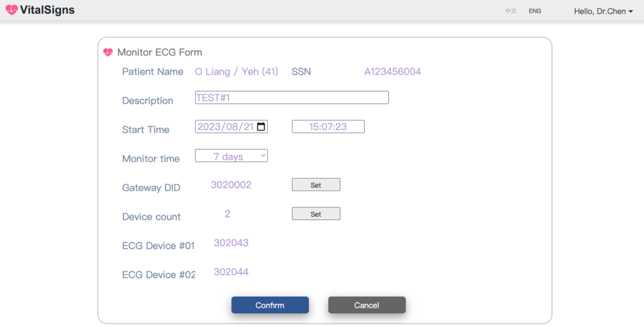This screenshot has width=644, height=327.
Task: Focus the Description text field
Action: coord(292,97)
